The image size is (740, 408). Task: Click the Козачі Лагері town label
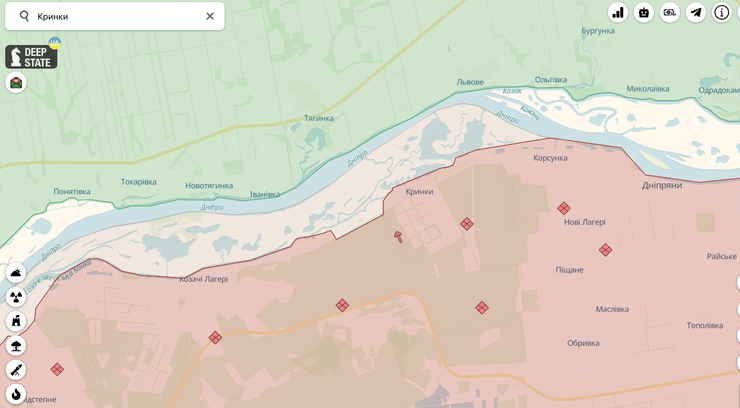204,279
